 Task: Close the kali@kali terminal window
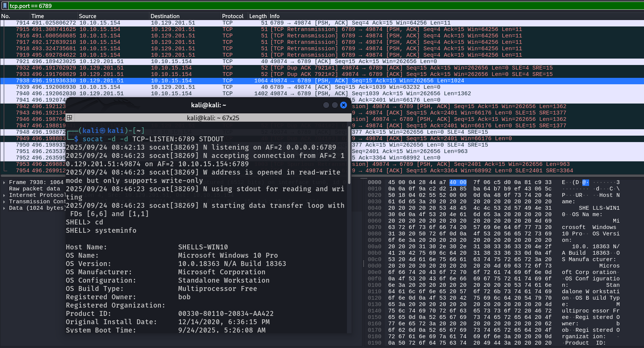(x=344, y=105)
